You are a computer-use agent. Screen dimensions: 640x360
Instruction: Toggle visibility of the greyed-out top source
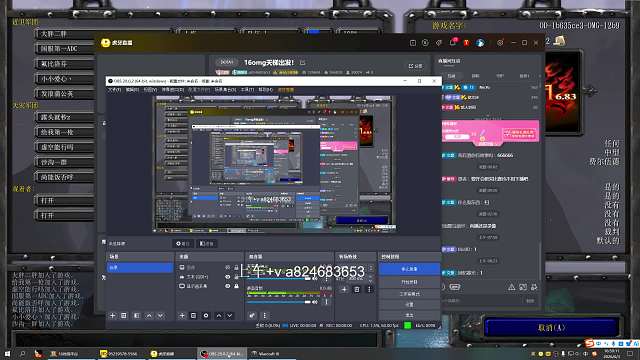point(228,267)
